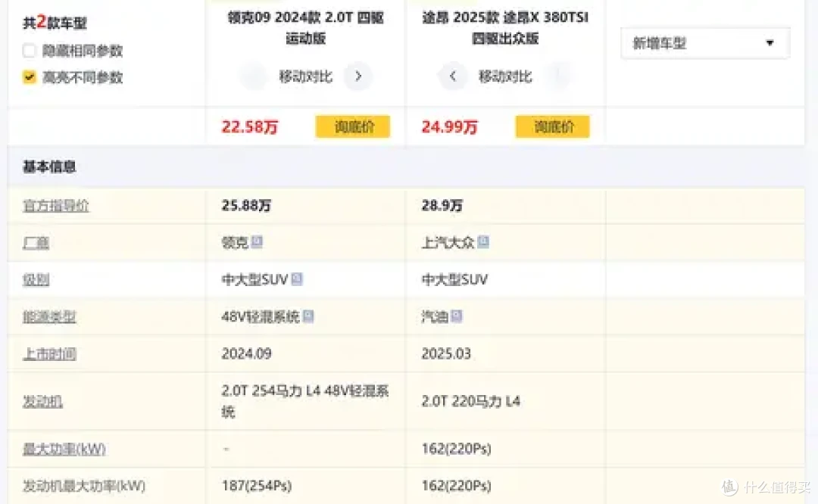Screen dimensions: 818x504
Task: Open the 发动机 parameter link
Action: (42, 401)
